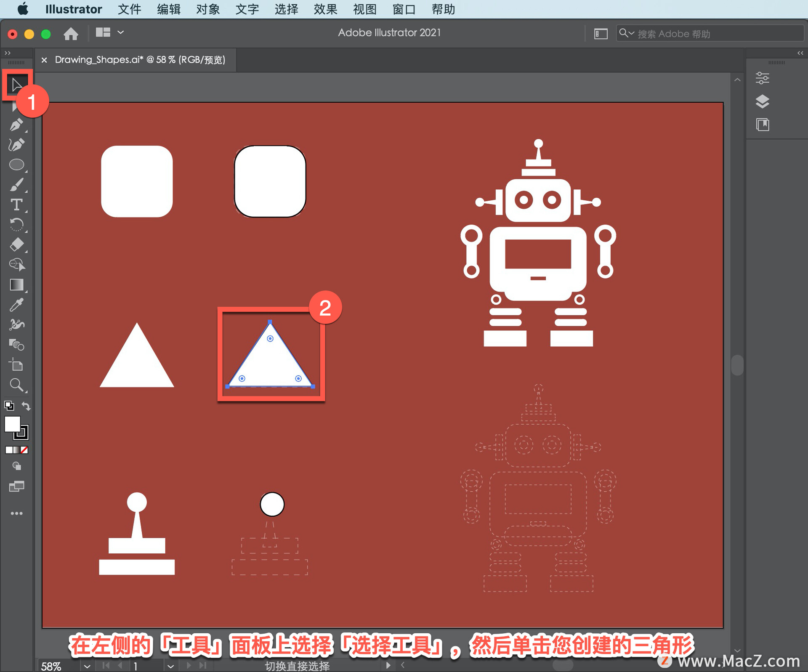This screenshot has width=808, height=672.
Task: Click the white fill color swatch
Action: click(x=12, y=424)
